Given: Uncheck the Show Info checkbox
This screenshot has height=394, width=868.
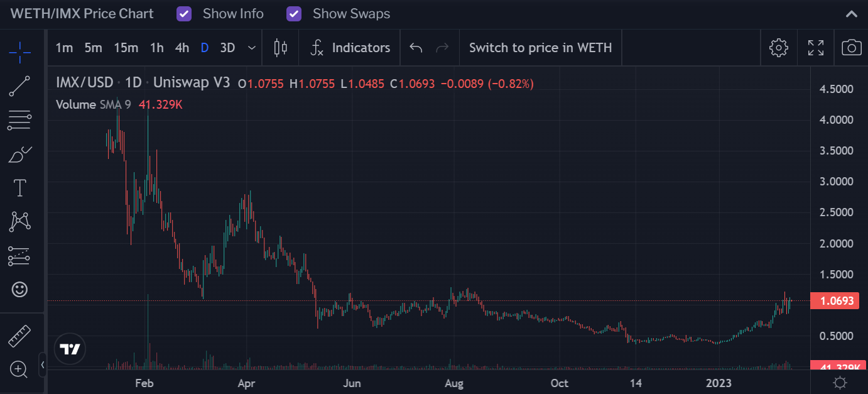Looking at the screenshot, I should point(184,13).
